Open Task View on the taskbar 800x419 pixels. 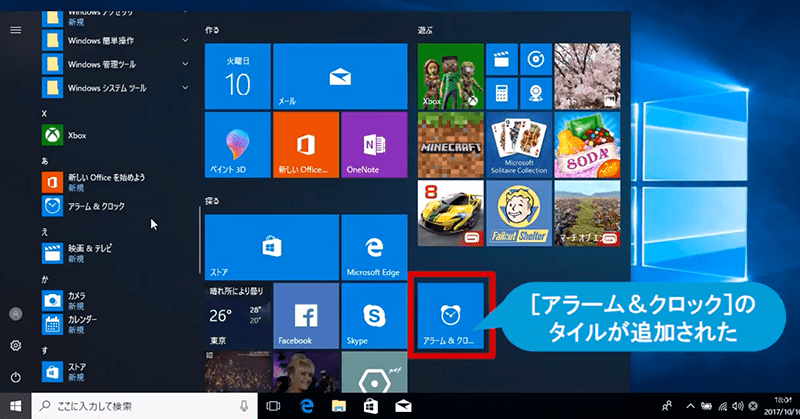pyautogui.click(x=273, y=406)
